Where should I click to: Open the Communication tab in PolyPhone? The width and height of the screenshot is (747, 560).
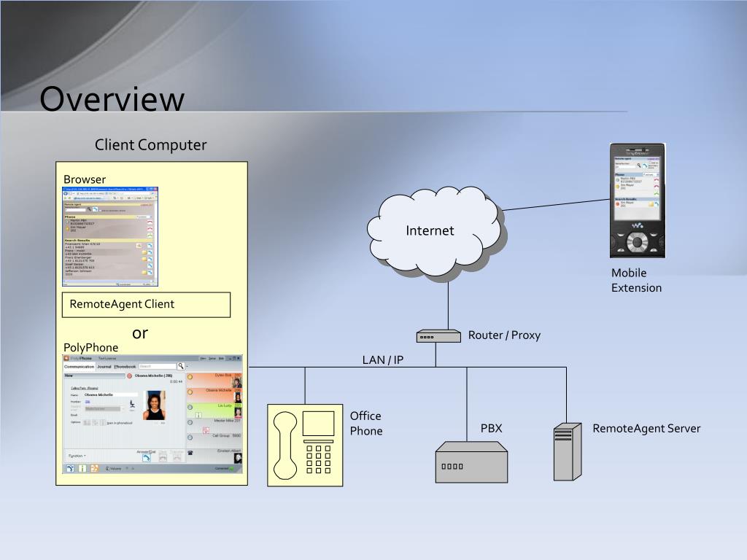(79, 367)
